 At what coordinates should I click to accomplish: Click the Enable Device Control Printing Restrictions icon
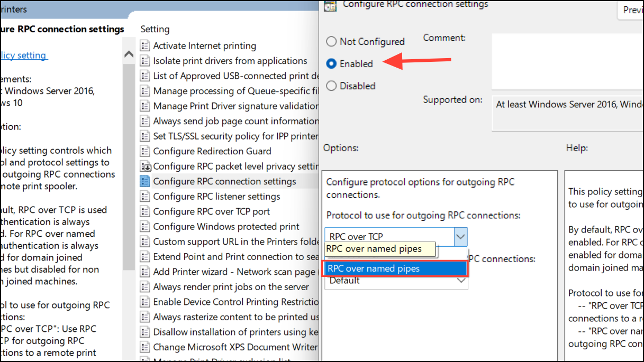click(x=145, y=302)
